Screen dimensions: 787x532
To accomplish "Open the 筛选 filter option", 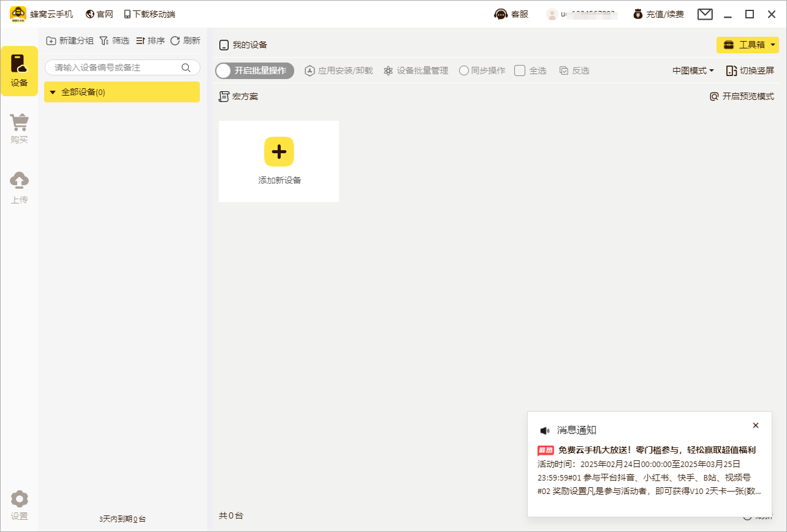I will pos(115,40).
